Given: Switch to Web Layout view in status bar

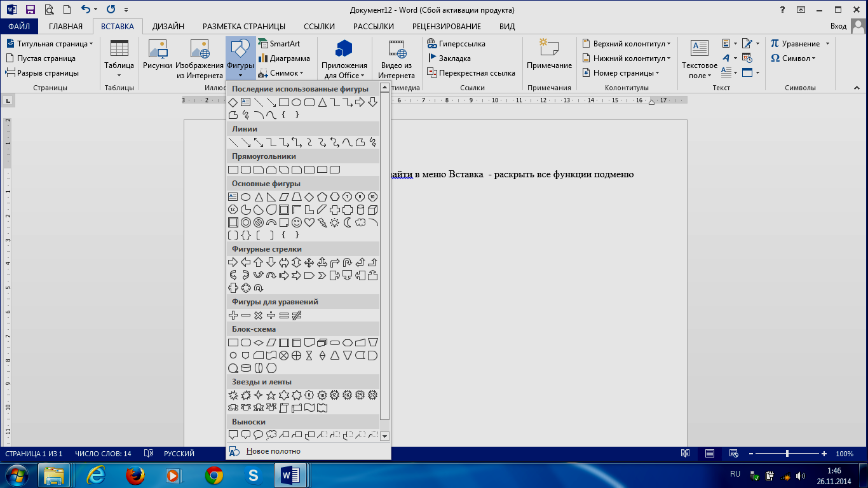Looking at the screenshot, I should click(x=734, y=454).
